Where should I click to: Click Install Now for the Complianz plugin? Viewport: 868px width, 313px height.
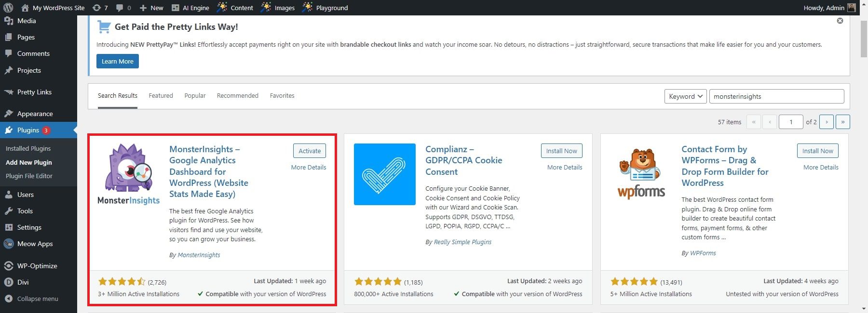[x=561, y=151]
